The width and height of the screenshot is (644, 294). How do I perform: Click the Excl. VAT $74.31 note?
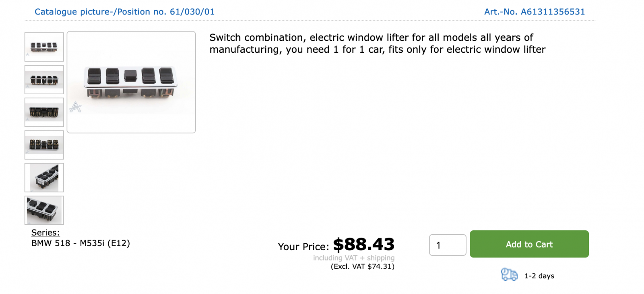click(362, 267)
